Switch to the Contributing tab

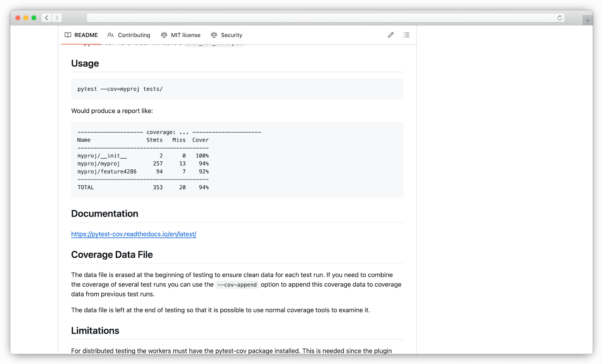(x=133, y=35)
